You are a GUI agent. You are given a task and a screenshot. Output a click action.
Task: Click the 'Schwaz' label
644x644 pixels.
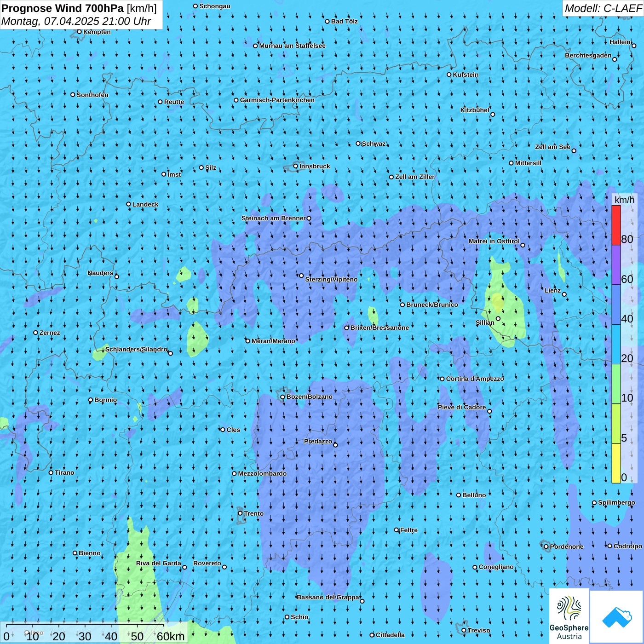374,144
